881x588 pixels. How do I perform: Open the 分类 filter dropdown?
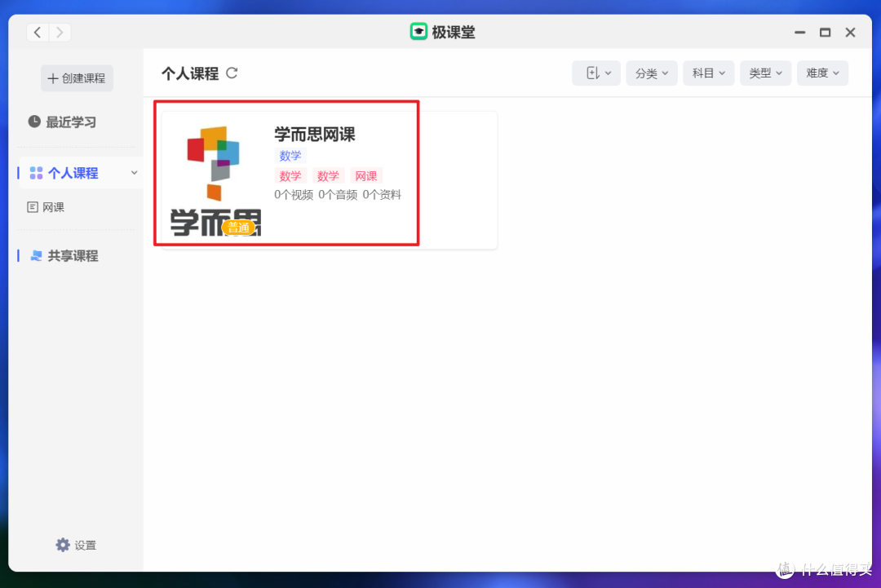(x=652, y=73)
